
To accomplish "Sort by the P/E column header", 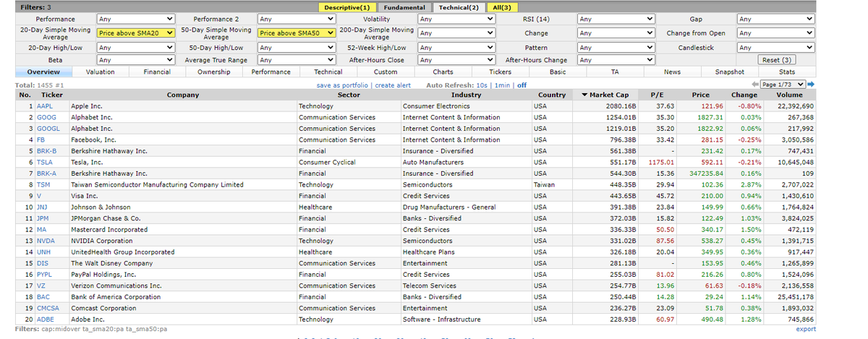I will (658, 95).
